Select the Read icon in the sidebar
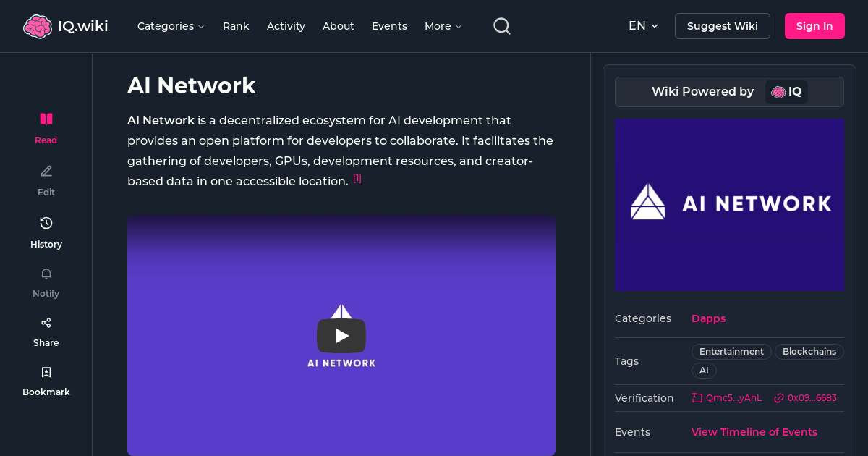868x456 pixels. pyautogui.click(x=46, y=119)
